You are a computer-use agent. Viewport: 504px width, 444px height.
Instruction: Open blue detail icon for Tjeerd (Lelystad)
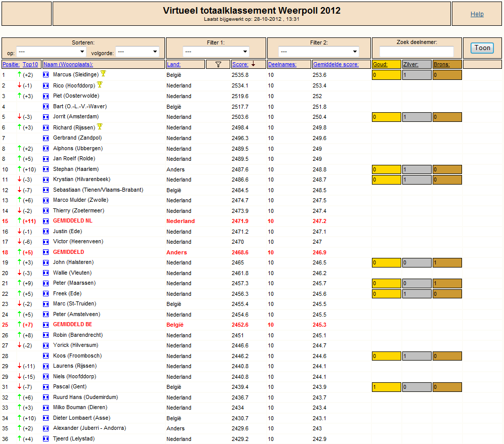point(46,439)
